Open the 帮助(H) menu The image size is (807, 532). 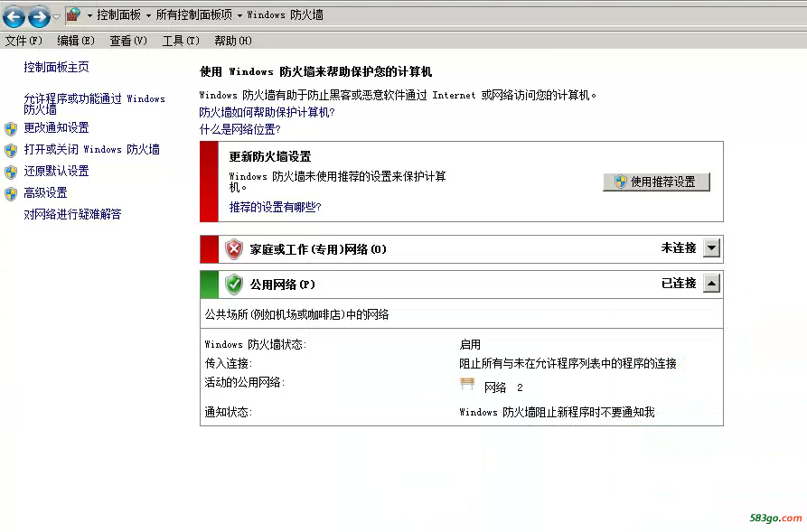(233, 41)
